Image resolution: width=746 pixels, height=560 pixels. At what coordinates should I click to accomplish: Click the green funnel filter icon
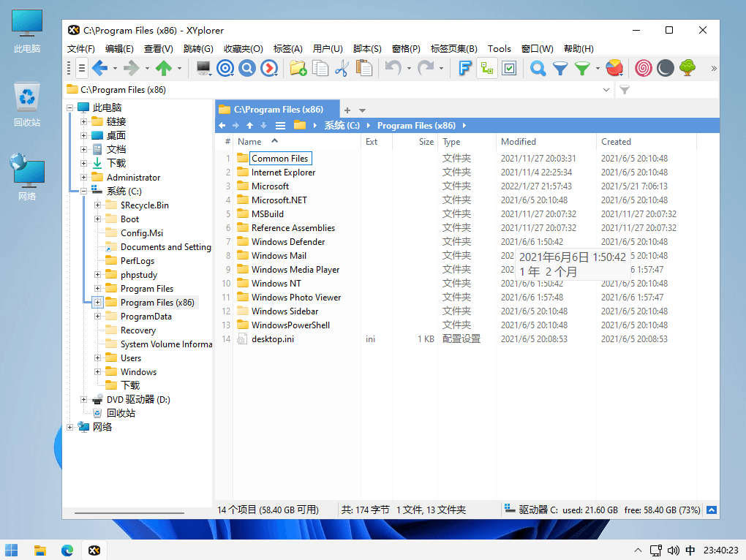[582, 69]
